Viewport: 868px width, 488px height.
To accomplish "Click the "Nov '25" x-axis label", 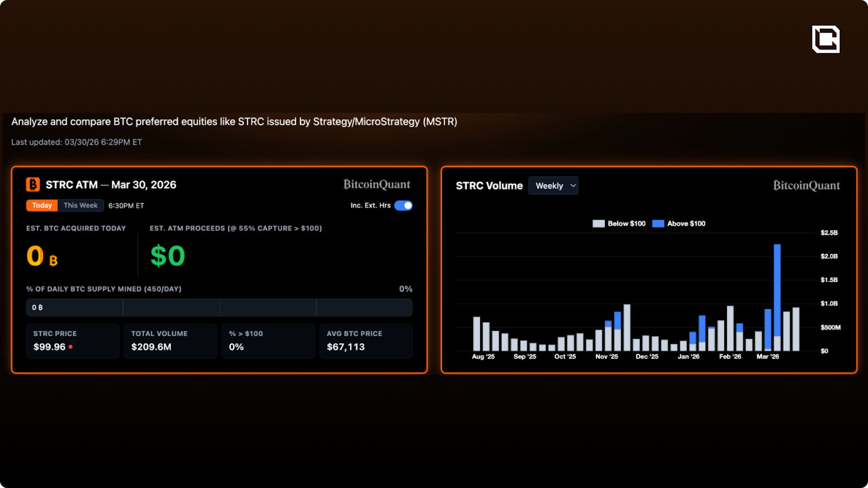I will [607, 356].
